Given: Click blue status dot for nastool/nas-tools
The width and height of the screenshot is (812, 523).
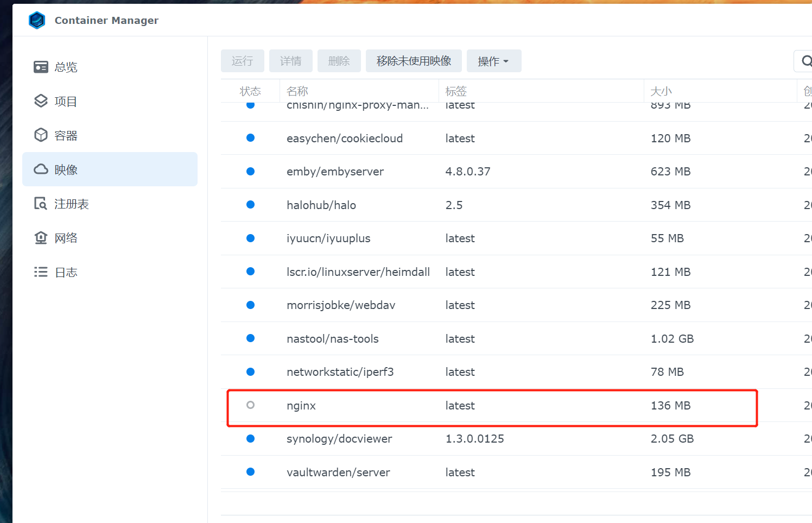Looking at the screenshot, I should click(x=250, y=338).
